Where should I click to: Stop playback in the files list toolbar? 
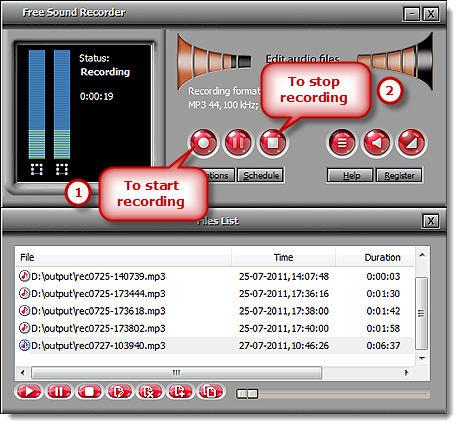pos(89,391)
